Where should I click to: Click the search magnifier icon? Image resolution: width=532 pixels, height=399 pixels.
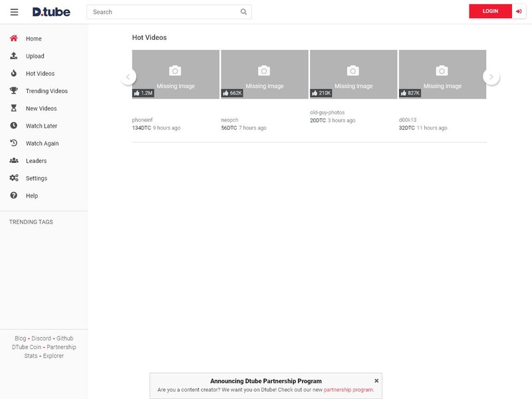pos(243,12)
